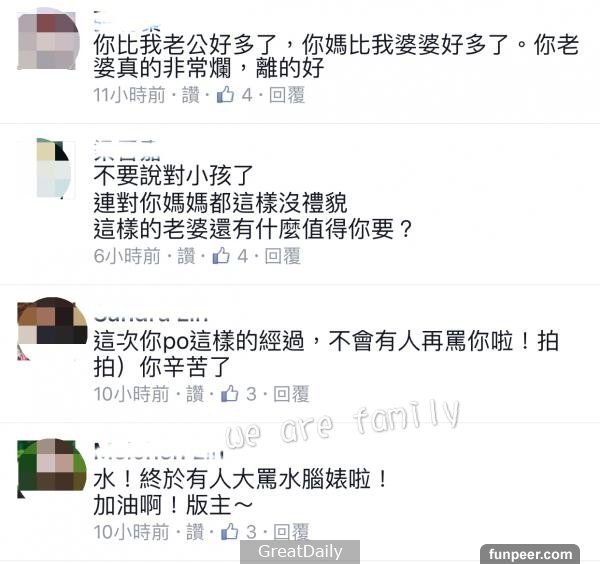
Task: Like the 離的好 comment via 讚
Action: [x=191, y=95]
